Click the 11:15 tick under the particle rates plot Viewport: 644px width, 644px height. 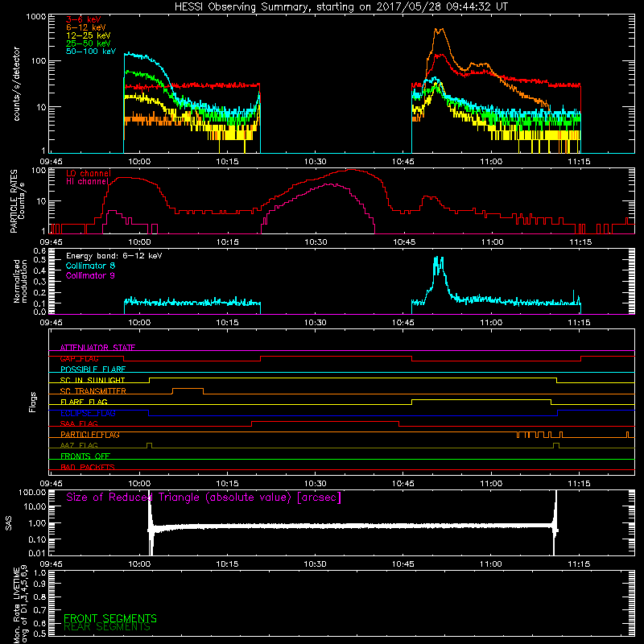point(580,242)
